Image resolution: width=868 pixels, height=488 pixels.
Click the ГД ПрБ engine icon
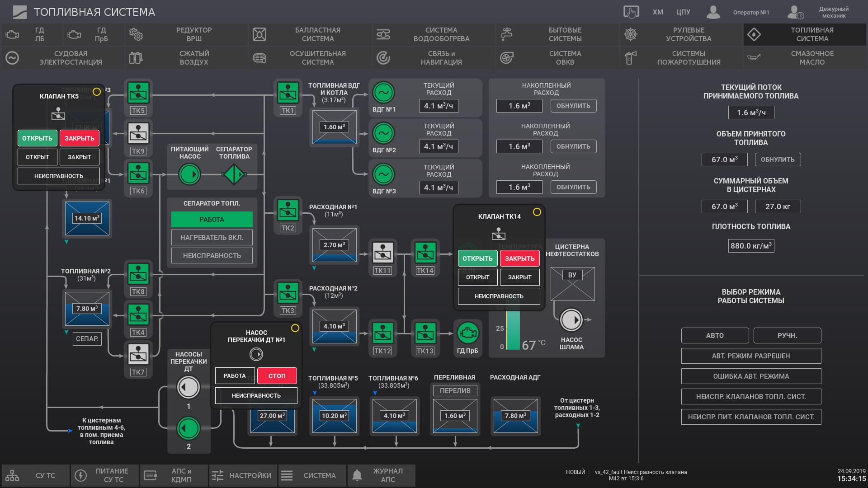click(467, 333)
